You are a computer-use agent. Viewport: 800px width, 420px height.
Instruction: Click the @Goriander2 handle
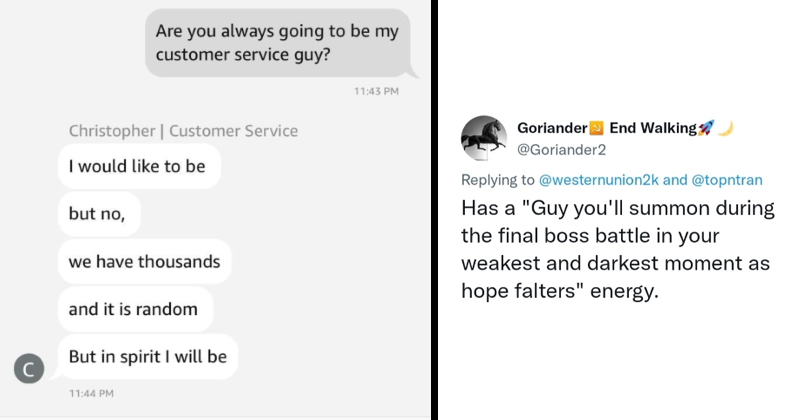(x=561, y=150)
